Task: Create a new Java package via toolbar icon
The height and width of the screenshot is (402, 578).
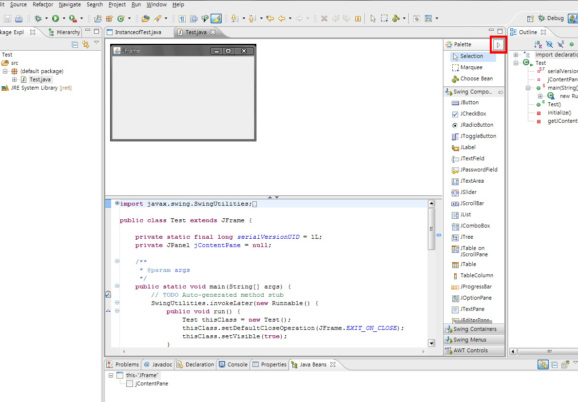Action: pos(109,18)
